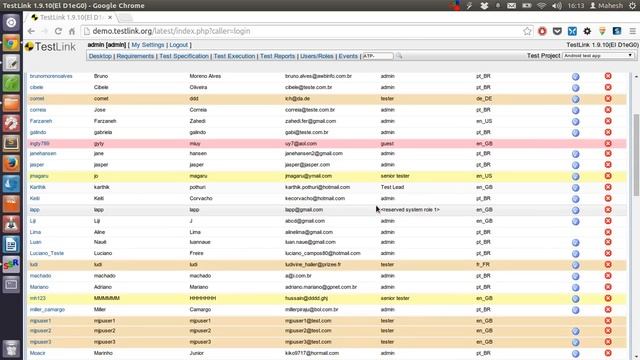This screenshot has height=360, width=640.
Task: Click the ATP test case search field
Action: 378,56
